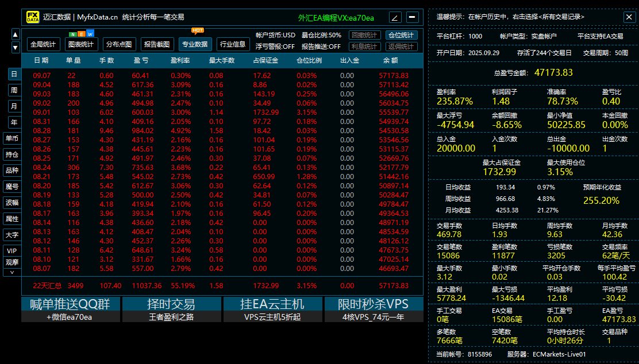
Task: Select the 月 monthly view in sidebar
Action: click(14, 106)
